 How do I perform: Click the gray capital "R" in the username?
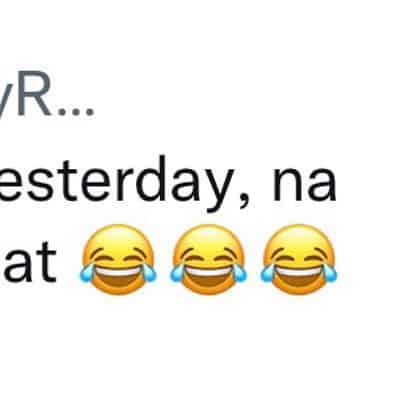point(36,96)
